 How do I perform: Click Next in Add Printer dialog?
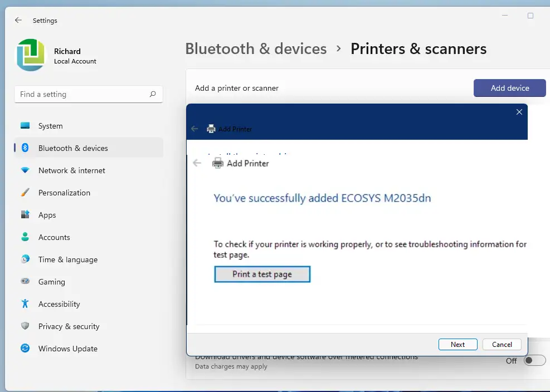(x=457, y=344)
